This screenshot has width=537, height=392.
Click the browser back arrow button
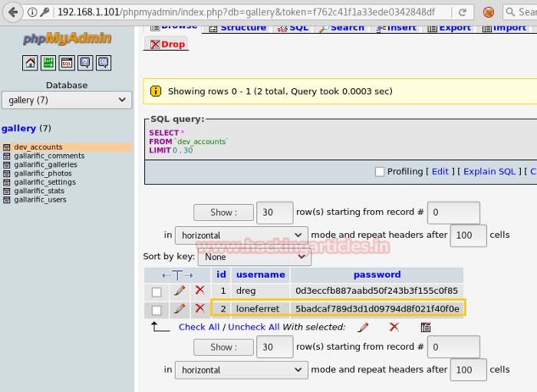13,12
